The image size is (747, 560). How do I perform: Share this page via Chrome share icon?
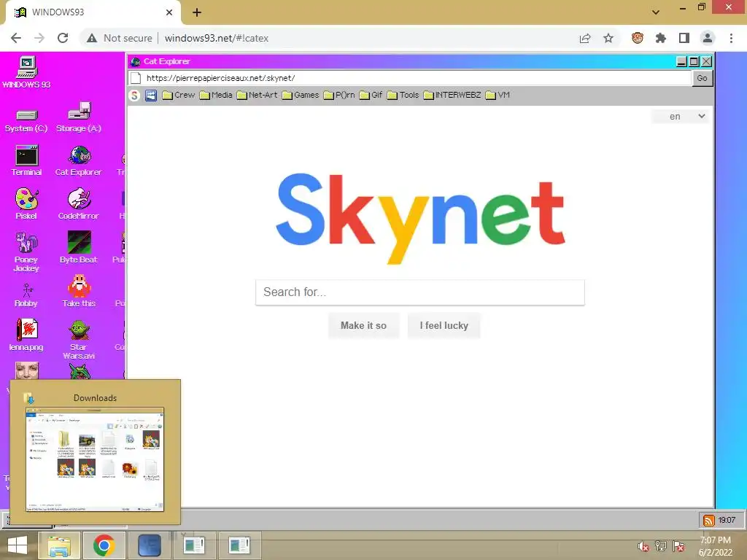click(x=585, y=38)
